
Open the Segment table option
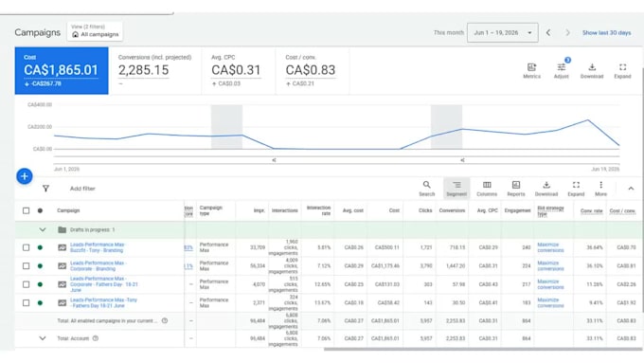pos(456,189)
